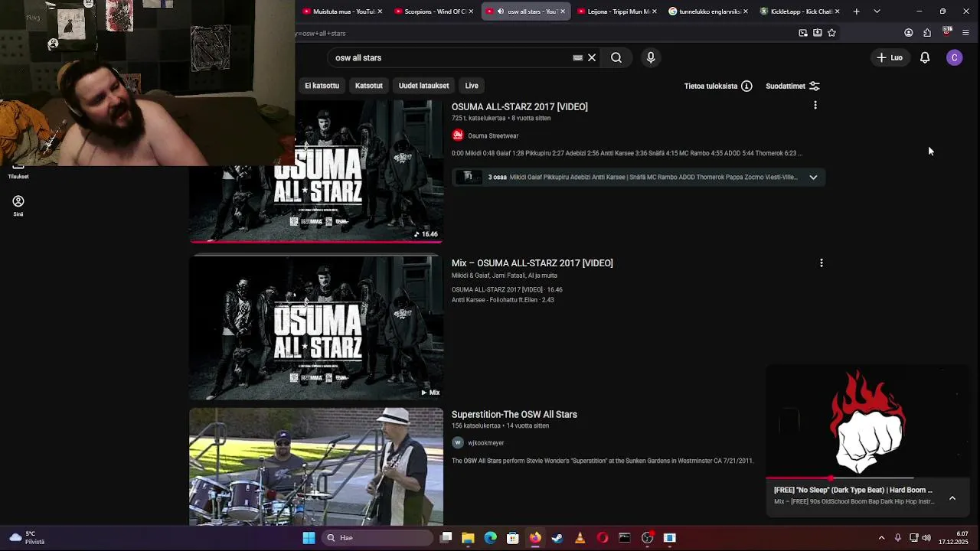Screen dimensions: 980x551
Task: Expand the miniplayer with the up chevron
Action: 952,498
